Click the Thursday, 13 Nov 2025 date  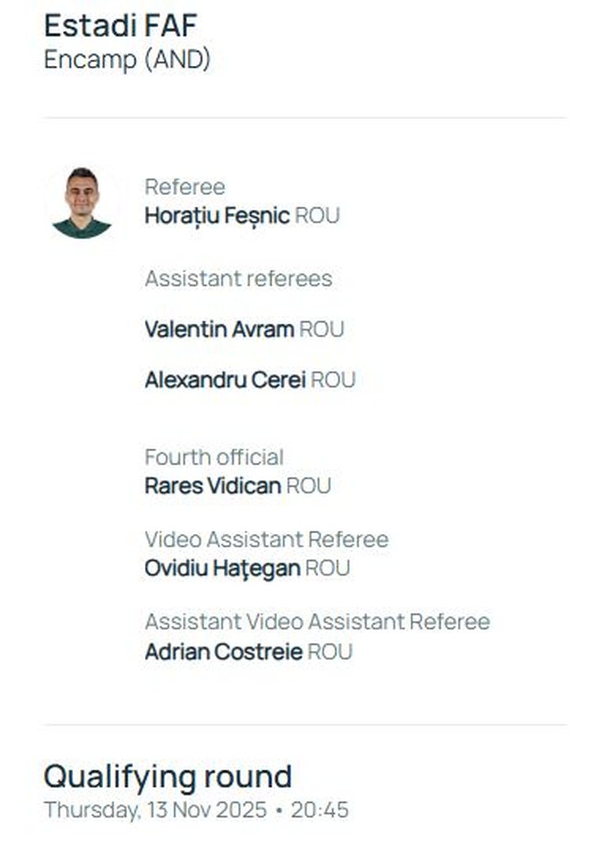pos(155,810)
